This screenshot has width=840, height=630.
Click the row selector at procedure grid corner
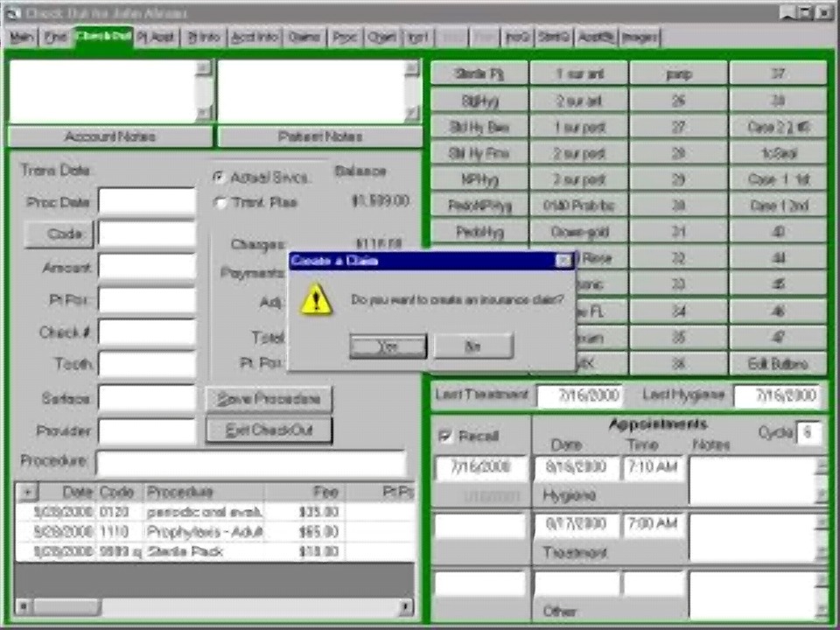click(27, 492)
